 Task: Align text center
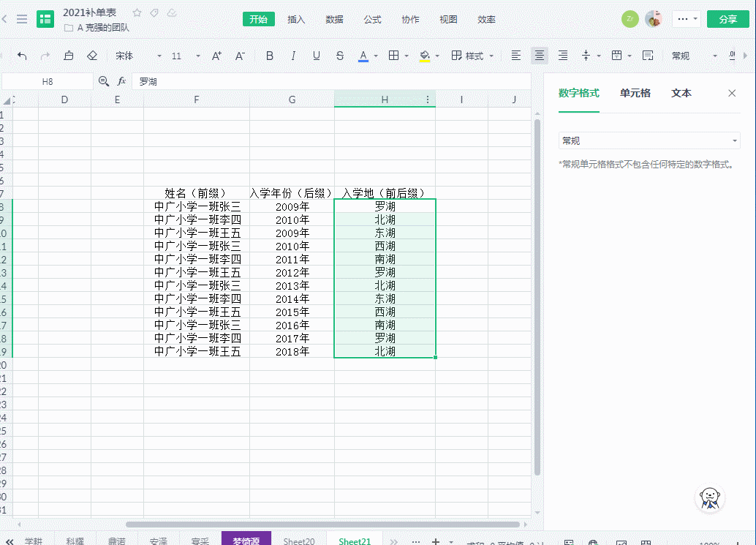tap(539, 56)
